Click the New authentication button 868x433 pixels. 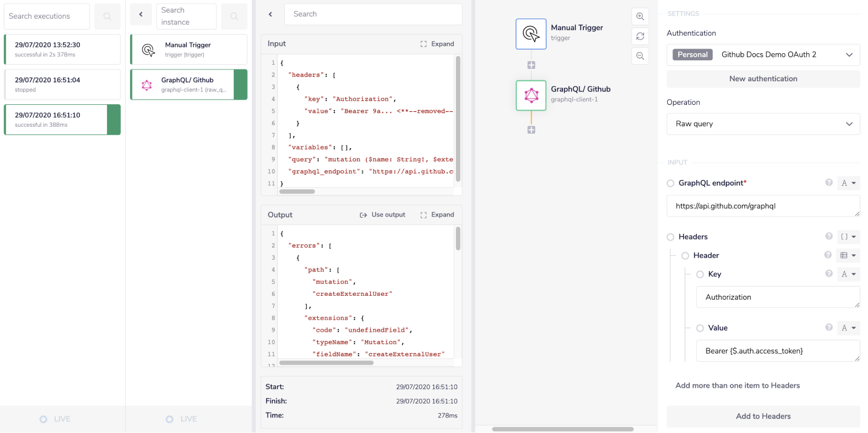[x=763, y=79]
